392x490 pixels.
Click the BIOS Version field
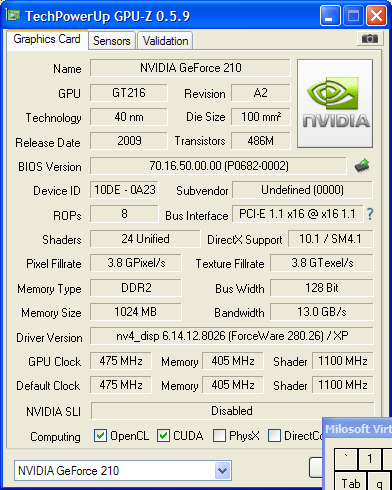pos(219,166)
